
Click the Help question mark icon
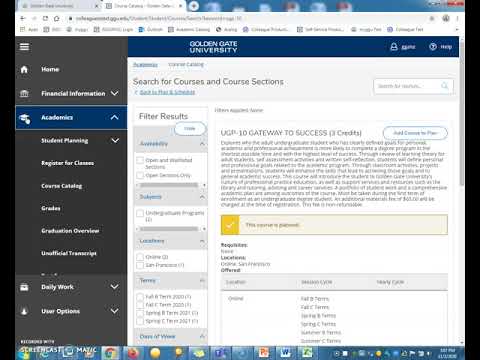pos(433,47)
